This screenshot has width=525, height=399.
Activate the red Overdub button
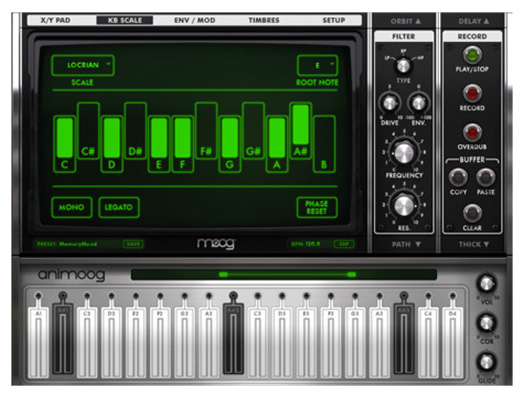coord(472,132)
